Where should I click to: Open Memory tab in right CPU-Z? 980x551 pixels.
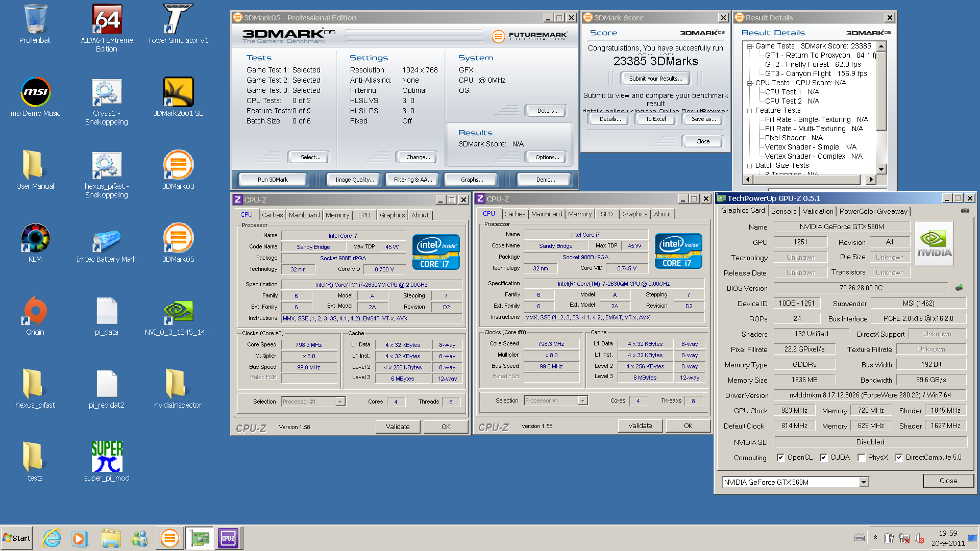click(580, 214)
